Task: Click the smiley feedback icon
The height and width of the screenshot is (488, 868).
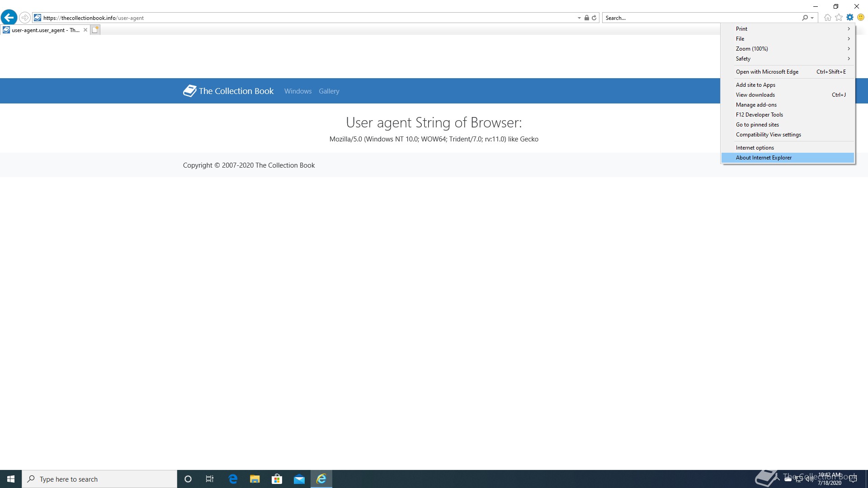Action: pos(861,17)
